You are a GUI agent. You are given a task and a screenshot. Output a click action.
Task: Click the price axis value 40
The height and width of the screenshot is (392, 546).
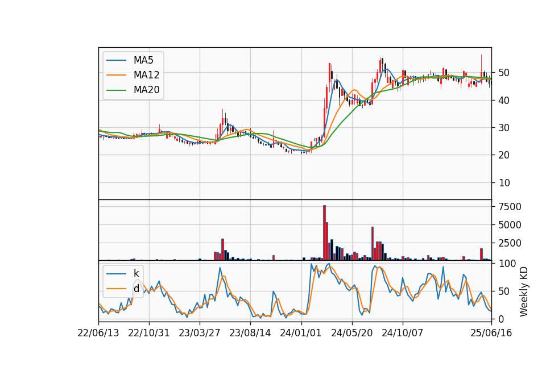coord(504,100)
